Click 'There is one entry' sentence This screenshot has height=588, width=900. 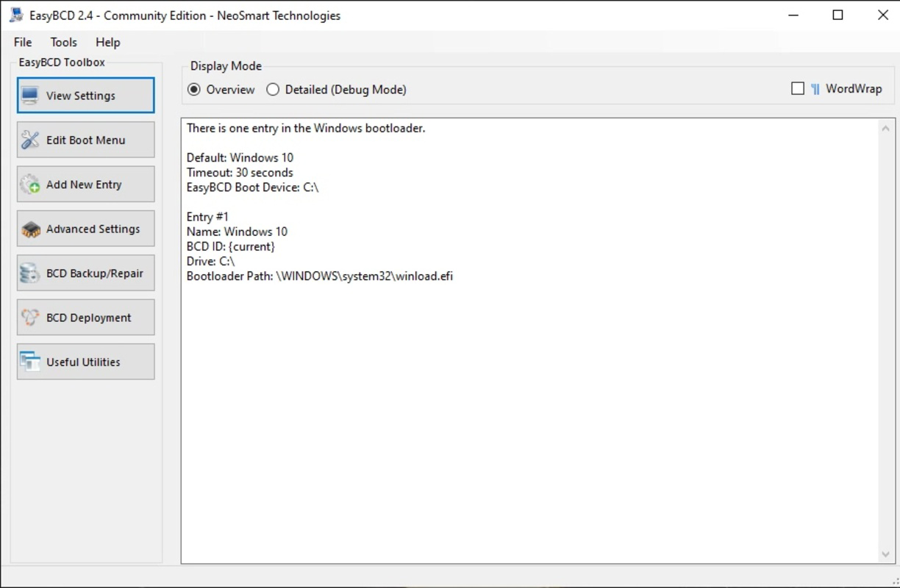[x=306, y=128]
